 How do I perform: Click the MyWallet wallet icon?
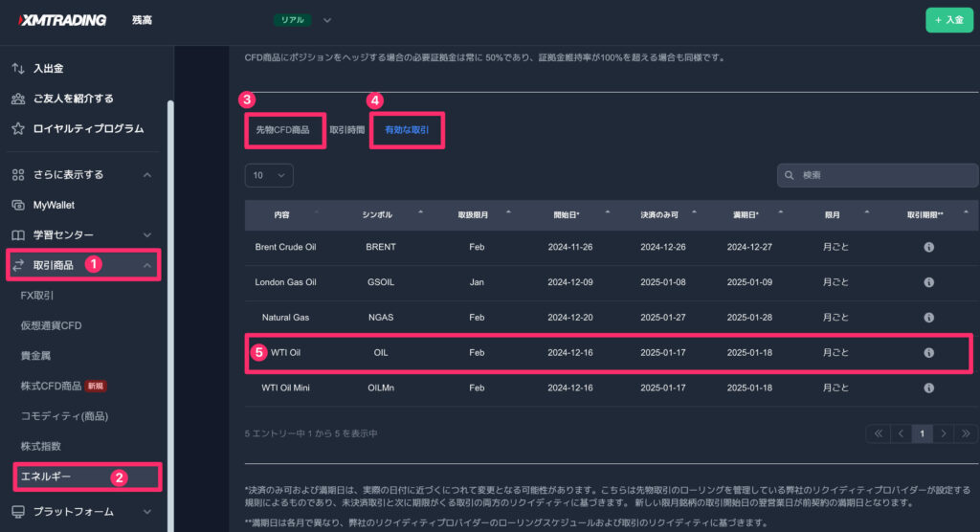(18, 205)
